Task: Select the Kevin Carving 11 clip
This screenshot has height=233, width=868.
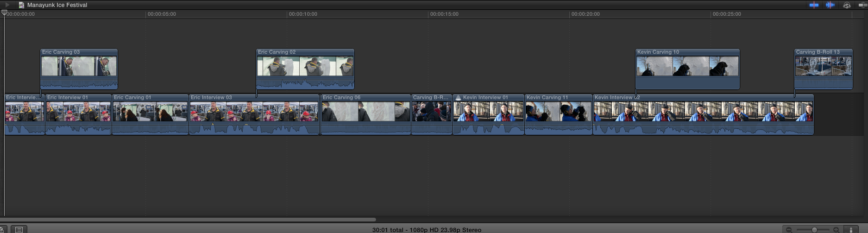Action: pyautogui.click(x=559, y=114)
